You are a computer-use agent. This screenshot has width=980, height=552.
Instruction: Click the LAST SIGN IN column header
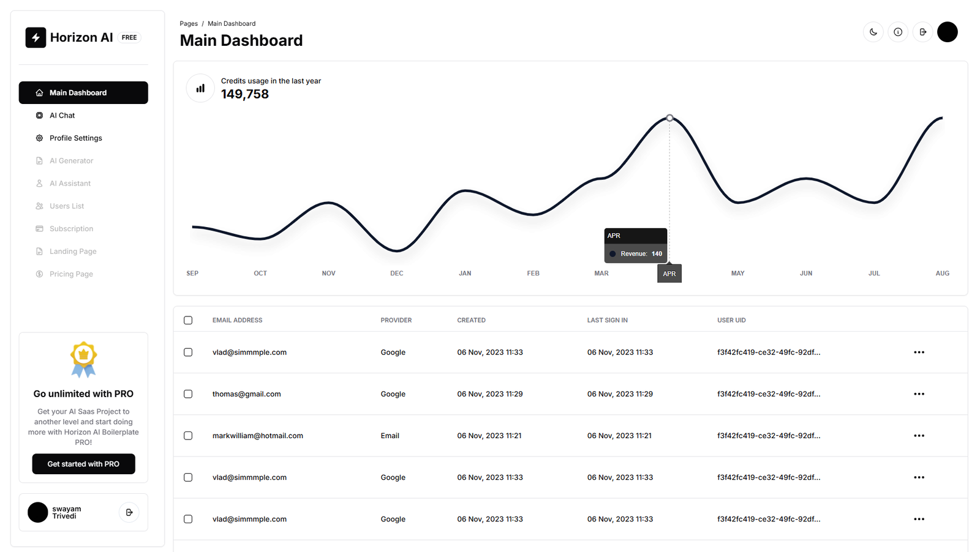[607, 320]
